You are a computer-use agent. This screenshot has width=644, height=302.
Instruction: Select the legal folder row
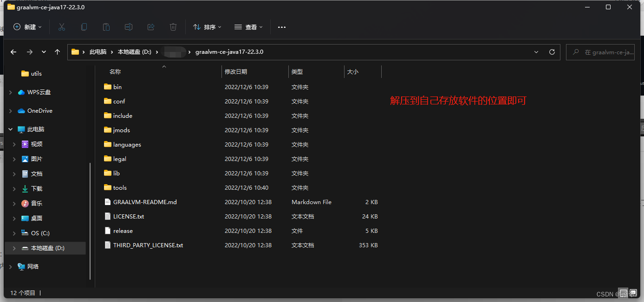241,159
